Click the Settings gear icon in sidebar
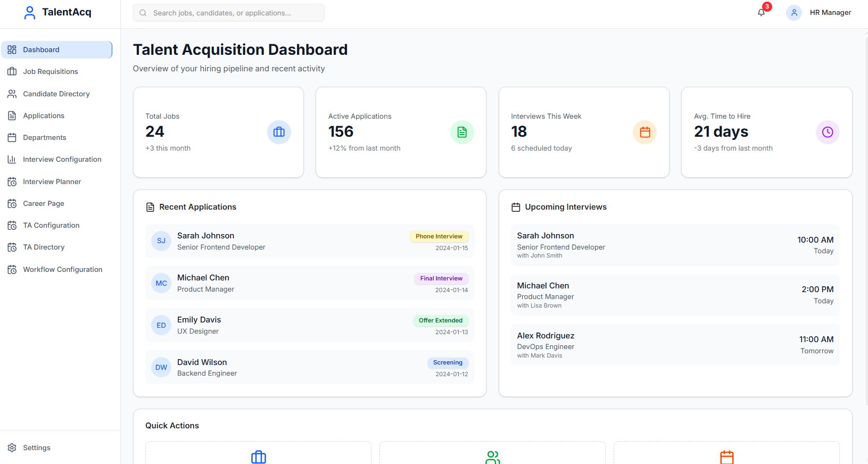 tap(12, 448)
